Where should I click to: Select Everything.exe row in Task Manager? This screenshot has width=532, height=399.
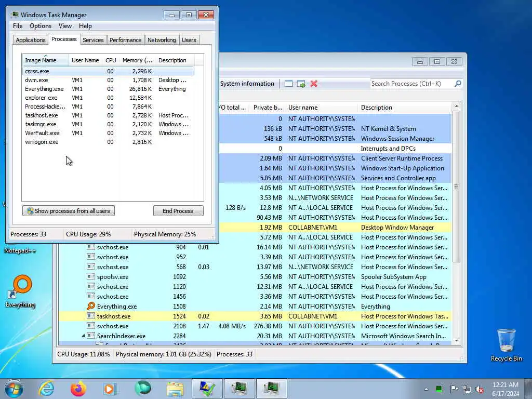pos(108,89)
